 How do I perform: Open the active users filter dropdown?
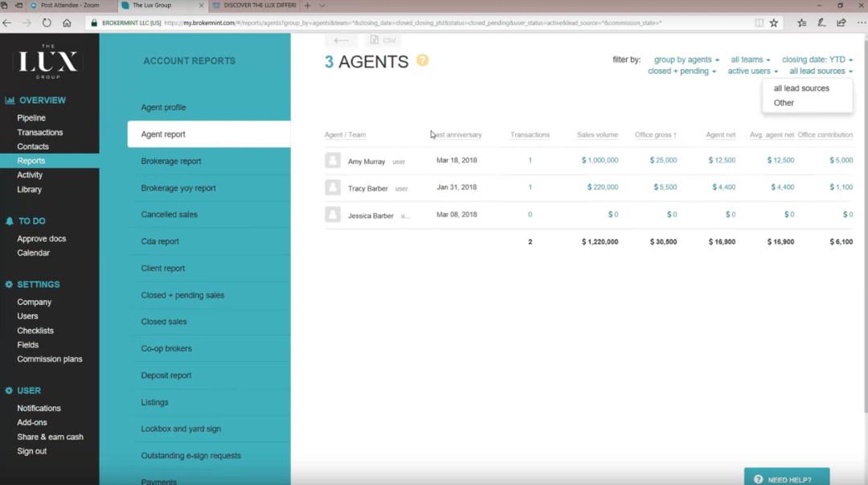pos(751,71)
